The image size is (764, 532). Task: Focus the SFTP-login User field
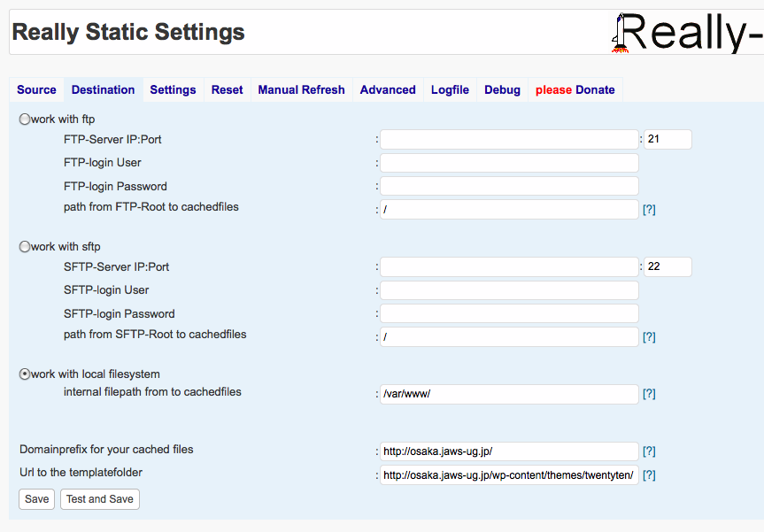[x=509, y=290]
